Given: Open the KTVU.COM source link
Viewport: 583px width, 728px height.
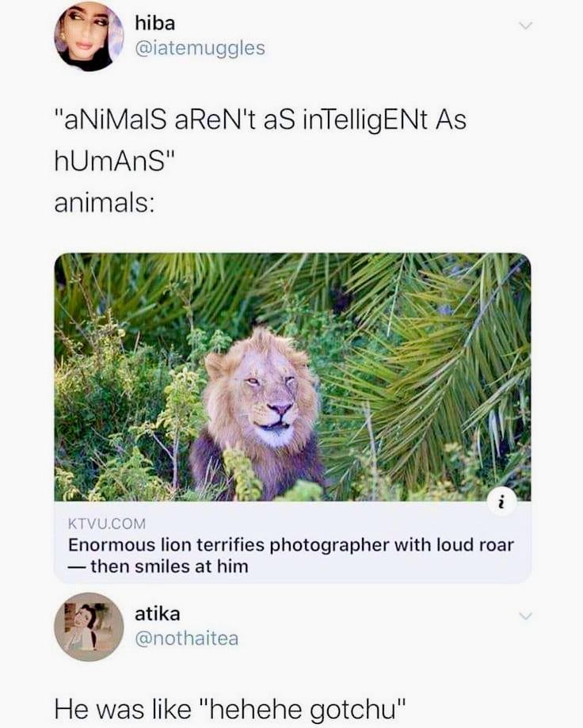Looking at the screenshot, I should pyautogui.click(x=107, y=524).
